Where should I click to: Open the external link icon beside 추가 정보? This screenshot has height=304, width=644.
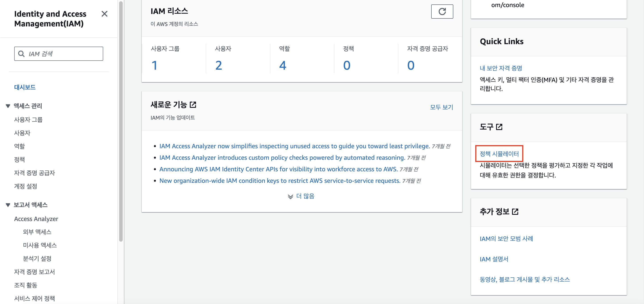(515, 212)
